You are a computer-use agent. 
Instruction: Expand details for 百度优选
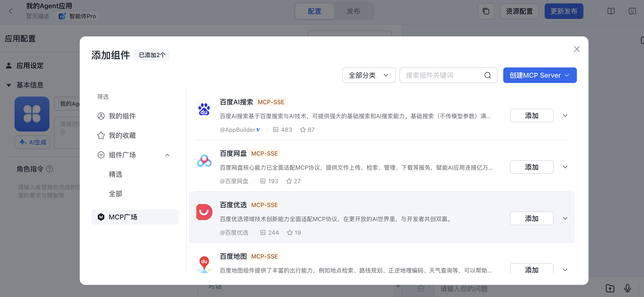tap(565, 218)
